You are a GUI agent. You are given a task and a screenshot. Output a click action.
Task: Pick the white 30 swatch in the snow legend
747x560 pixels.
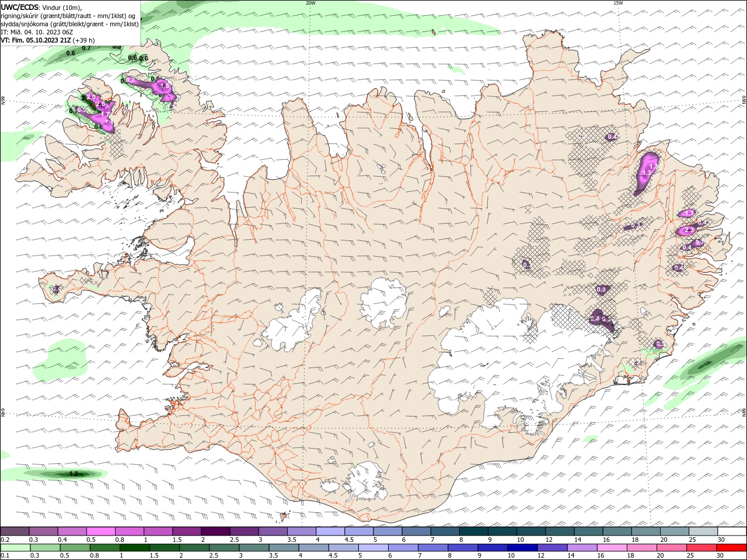tap(732, 531)
